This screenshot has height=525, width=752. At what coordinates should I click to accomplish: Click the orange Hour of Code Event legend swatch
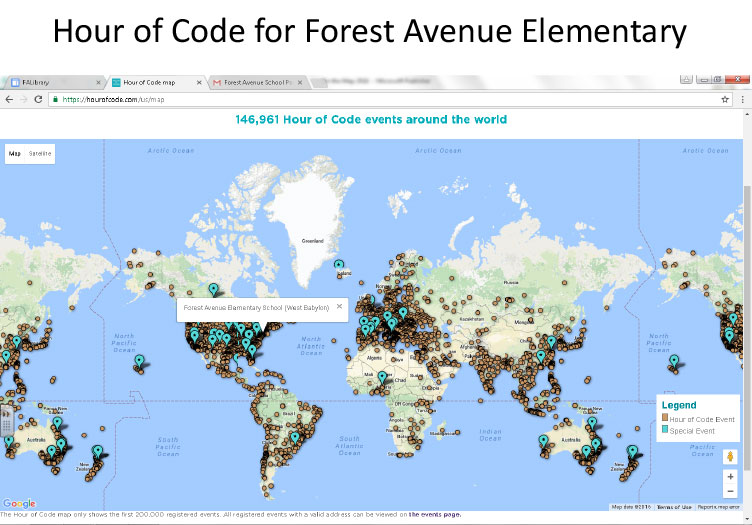[x=665, y=418]
